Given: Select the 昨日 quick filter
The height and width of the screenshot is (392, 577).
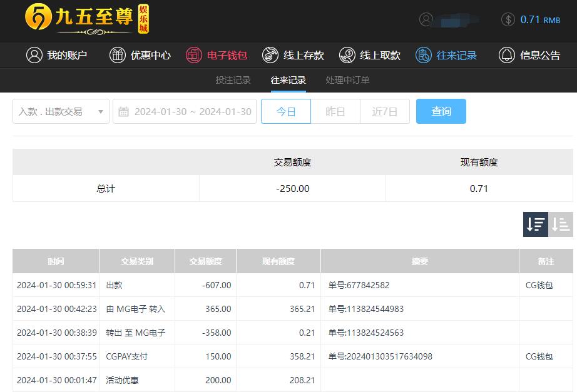Looking at the screenshot, I should [x=335, y=111].
